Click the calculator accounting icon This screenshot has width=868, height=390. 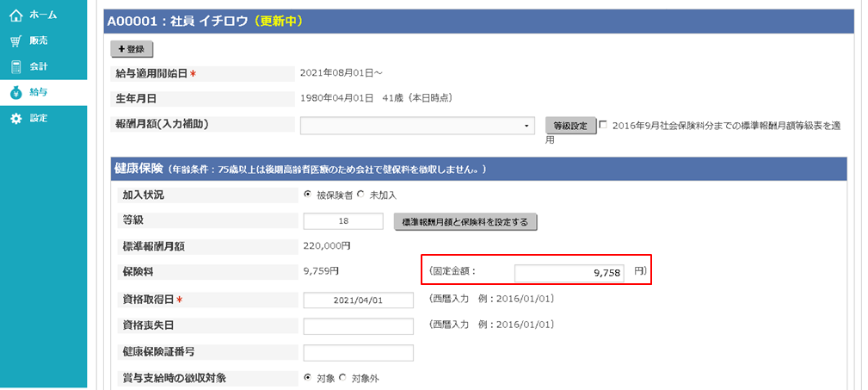(x=15, y=66)
